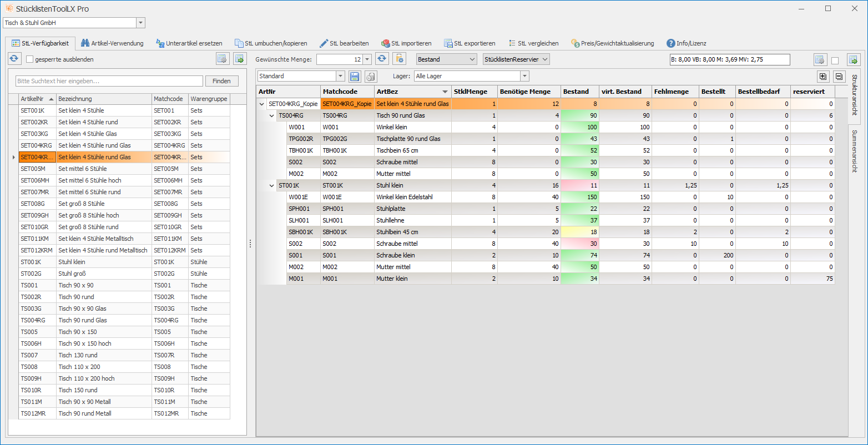
Task: Refresh the article list in left panel
Action: coord(14,59)
